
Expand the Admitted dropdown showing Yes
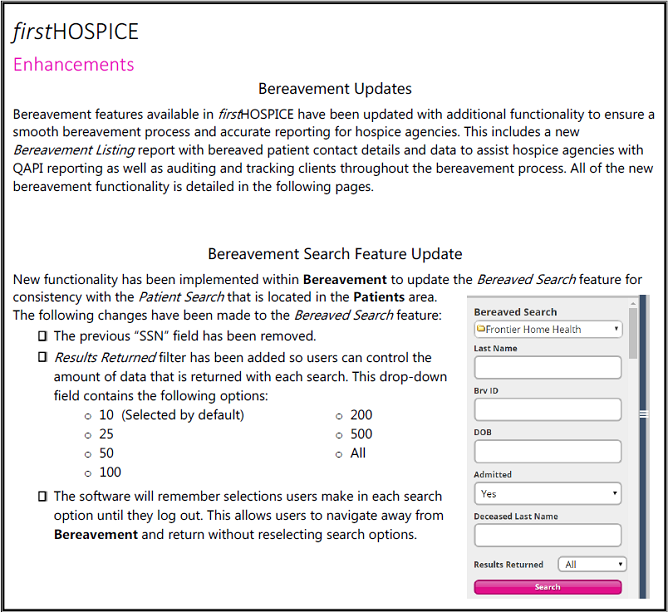[x=547, y=494]
